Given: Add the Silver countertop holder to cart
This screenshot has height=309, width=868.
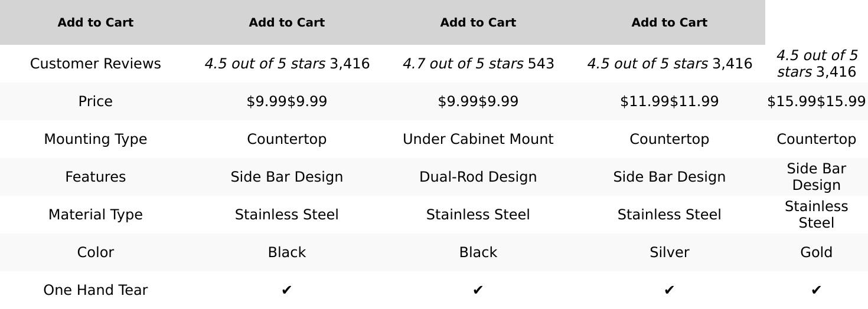Looking at the screenshot, I should 669,22.
